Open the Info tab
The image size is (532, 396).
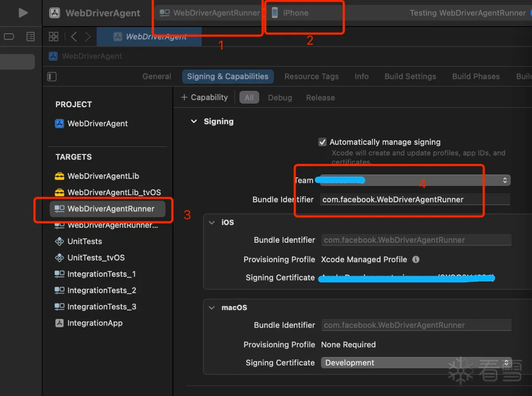click(x=362, y=77)
